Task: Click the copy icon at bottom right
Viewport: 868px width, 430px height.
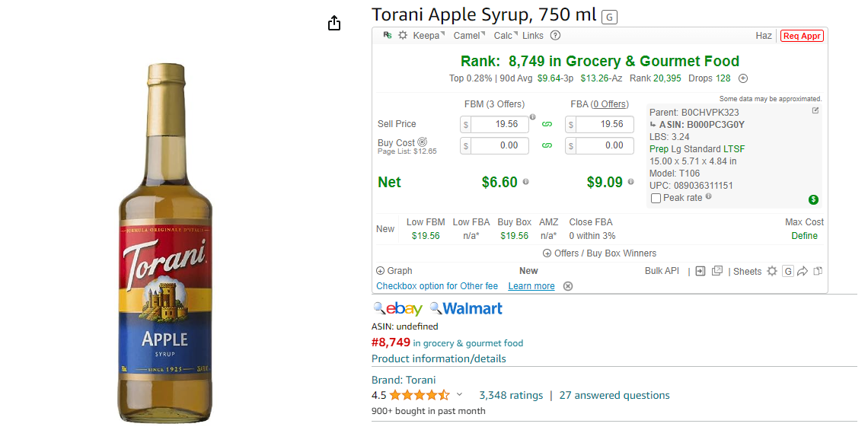Action: click(819, 271)
